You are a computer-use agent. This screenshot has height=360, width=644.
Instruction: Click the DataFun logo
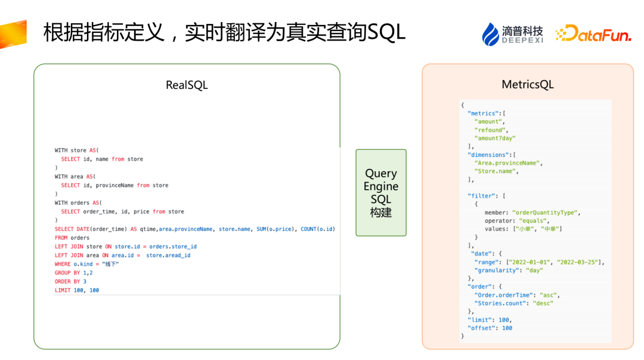(x=593, y=34)
